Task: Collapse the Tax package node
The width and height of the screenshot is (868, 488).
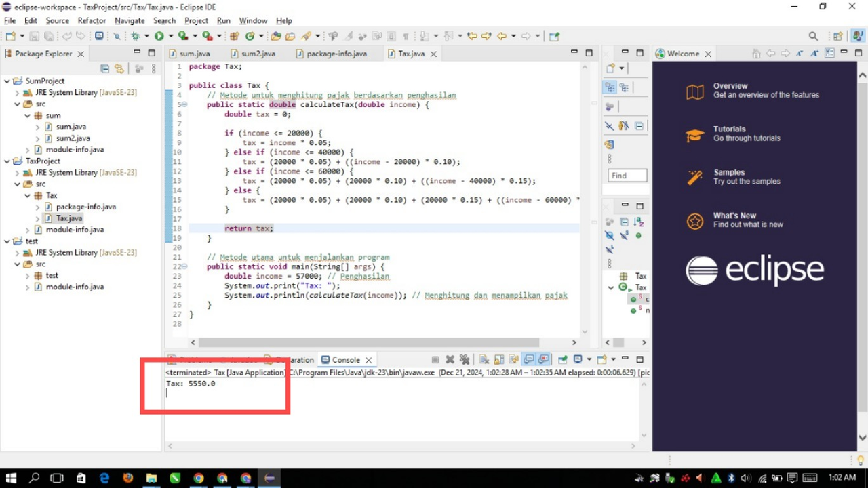Action: pyautogui.click(x=28, y=195)
